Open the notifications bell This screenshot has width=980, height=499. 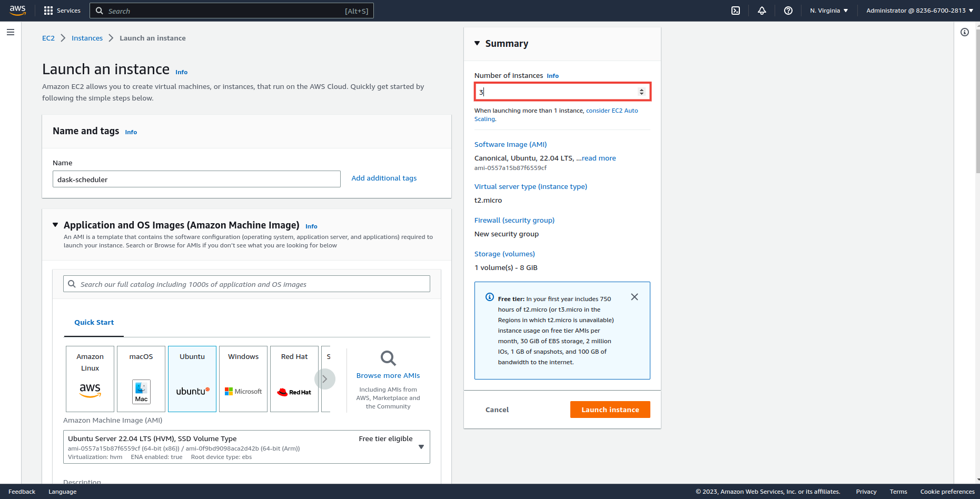pos(762,11)
